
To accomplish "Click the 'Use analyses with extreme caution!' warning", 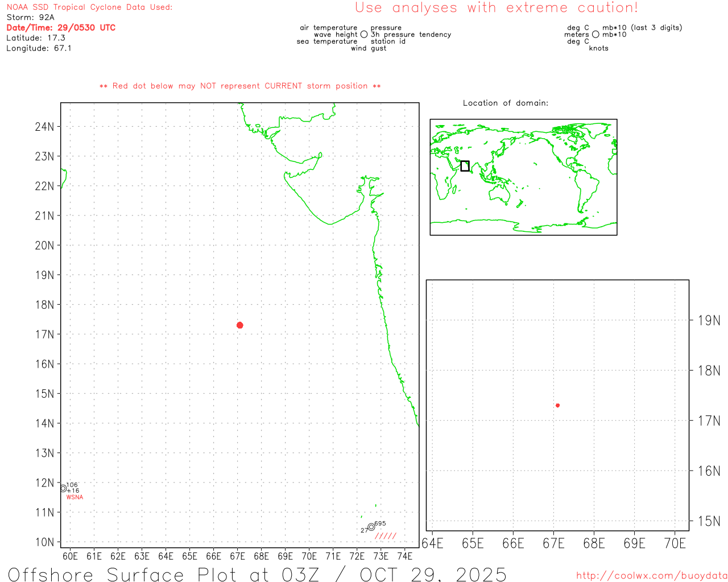I will [x=496, y=8].
